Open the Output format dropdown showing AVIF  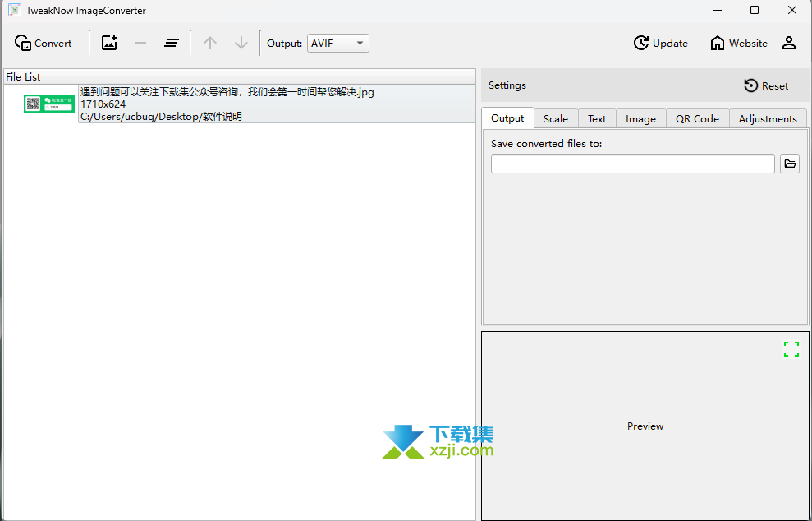click(360, 43)
